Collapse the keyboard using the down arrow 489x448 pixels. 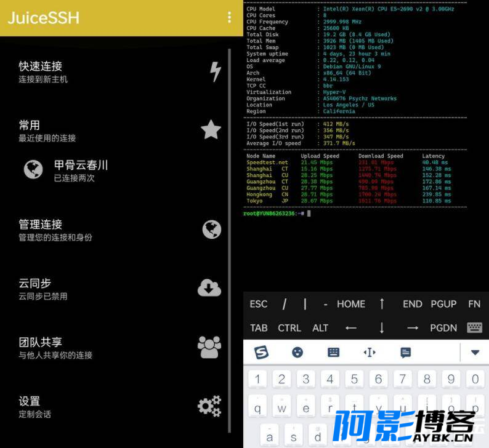pyautogui.click(x=475, y=353)
